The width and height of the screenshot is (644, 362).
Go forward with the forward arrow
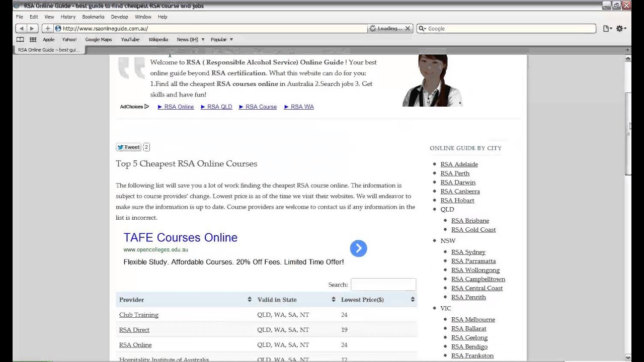(x=32, y=29)
